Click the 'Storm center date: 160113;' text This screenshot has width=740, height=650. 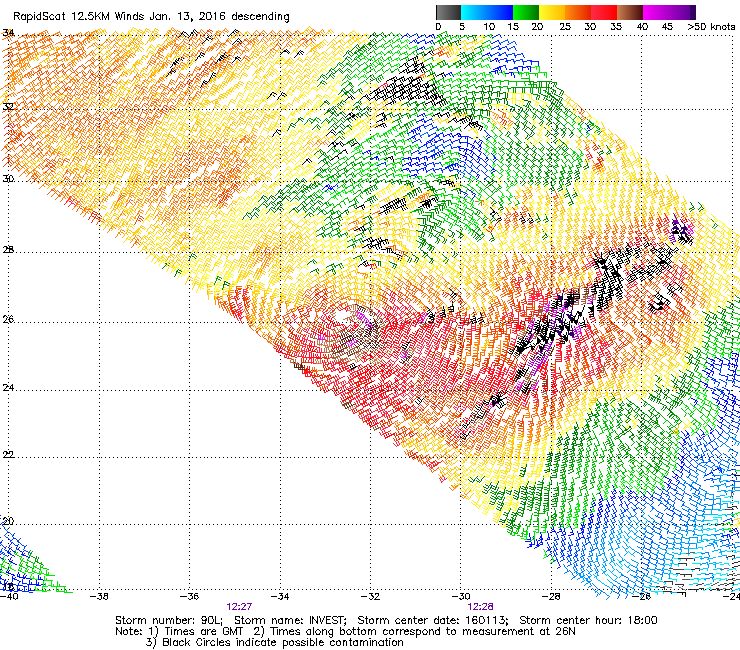433,620
